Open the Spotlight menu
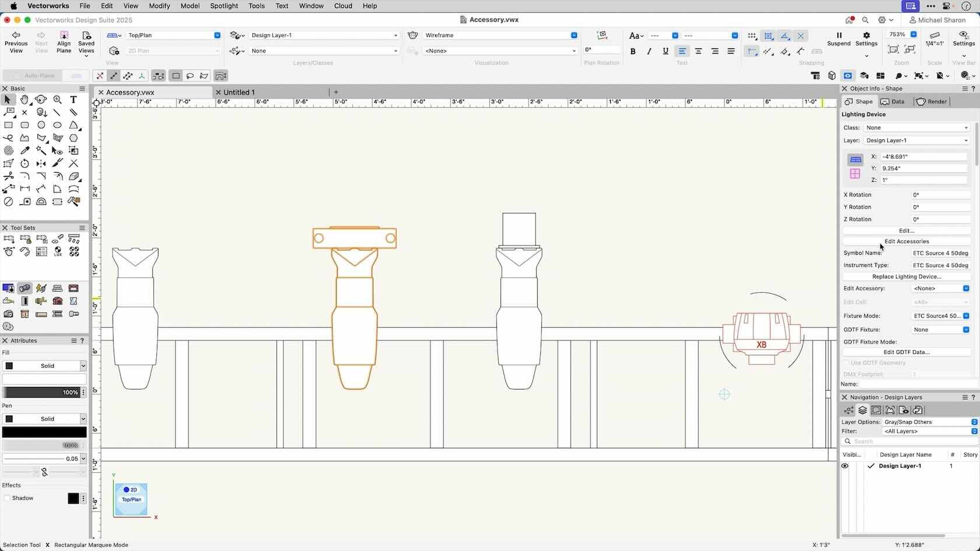 click(224, 6)
